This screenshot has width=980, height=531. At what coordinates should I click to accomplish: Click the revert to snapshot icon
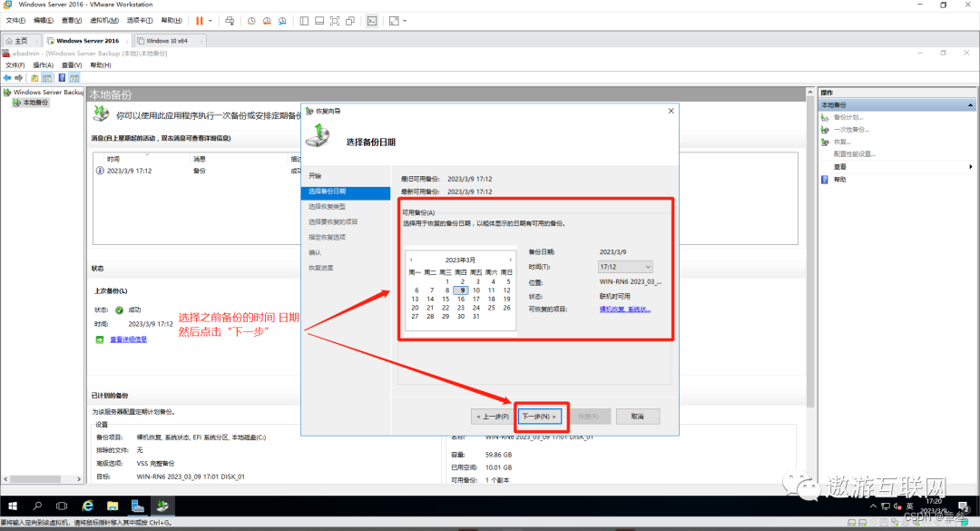[267, 21]
